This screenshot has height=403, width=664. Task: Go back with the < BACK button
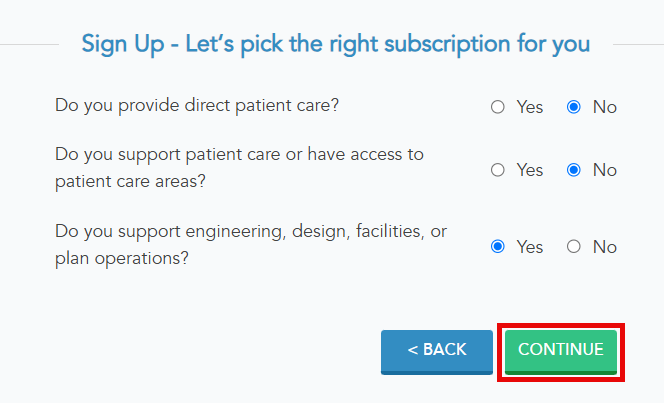[437, 351]
